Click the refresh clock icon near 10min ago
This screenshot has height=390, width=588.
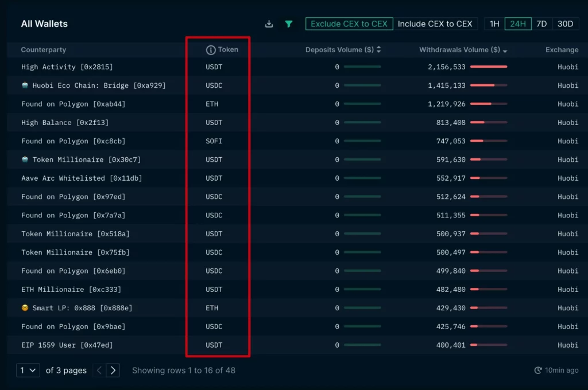click(x=537, y=370)
